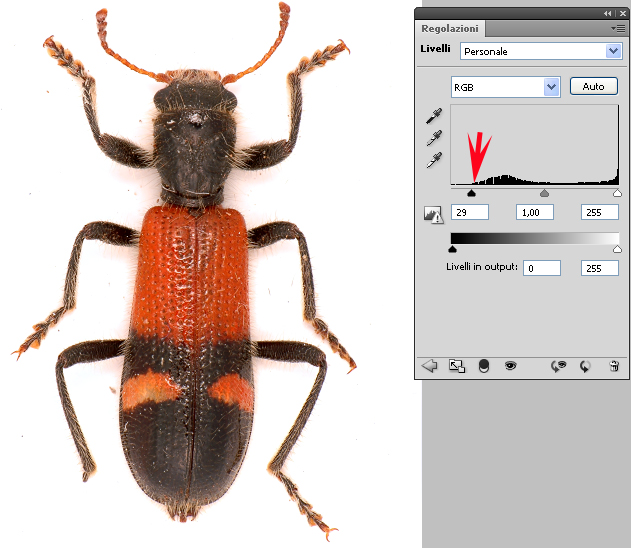Viewport: 631px width, 548px height.
Task: Collapse panel with double-arrow icon
Action: coord(607,13)
